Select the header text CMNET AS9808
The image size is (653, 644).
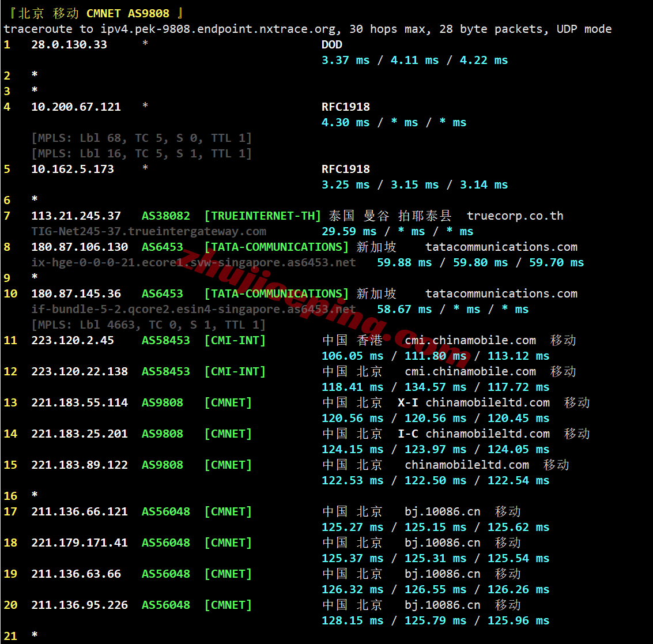(128, 13)
